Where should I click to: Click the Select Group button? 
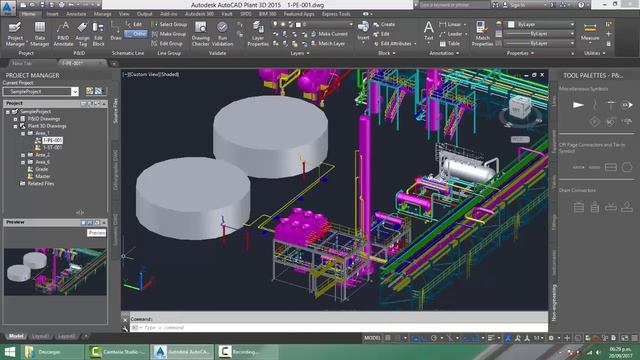pyautogui.click(x=169, y=24)
